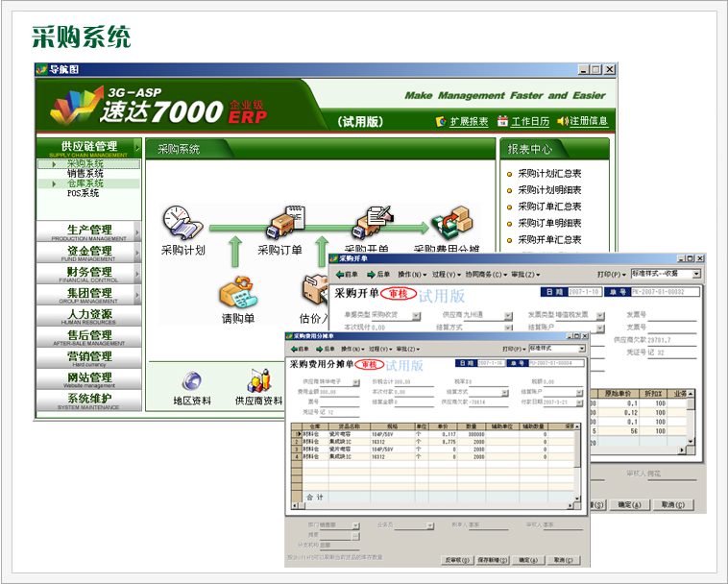Select 销售系统 in the sidebar tree

tap(85, 174)
